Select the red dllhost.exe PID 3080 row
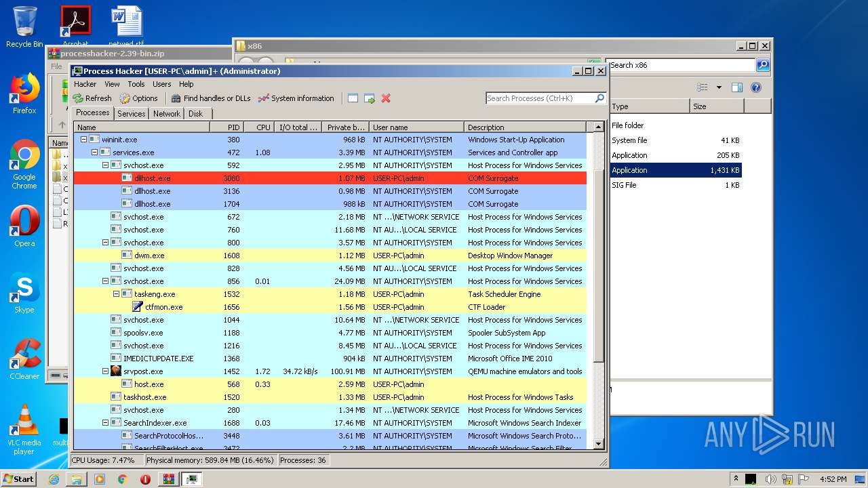Viewport: 868px width, 488px height. pos(330,178)
